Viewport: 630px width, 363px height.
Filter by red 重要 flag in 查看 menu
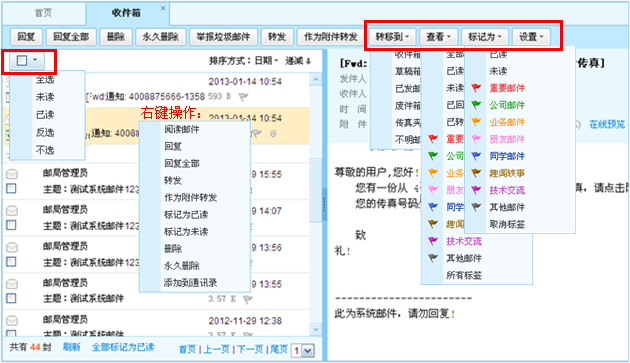point(433,139)
